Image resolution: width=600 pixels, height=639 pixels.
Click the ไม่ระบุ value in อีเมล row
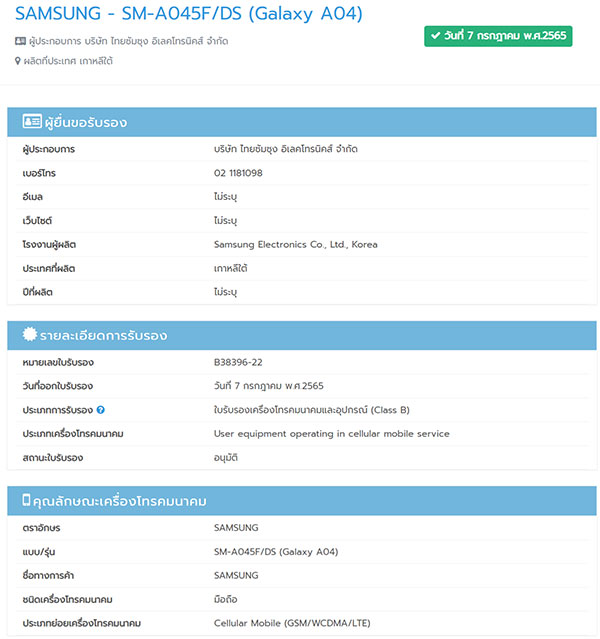tap(225, 197)
